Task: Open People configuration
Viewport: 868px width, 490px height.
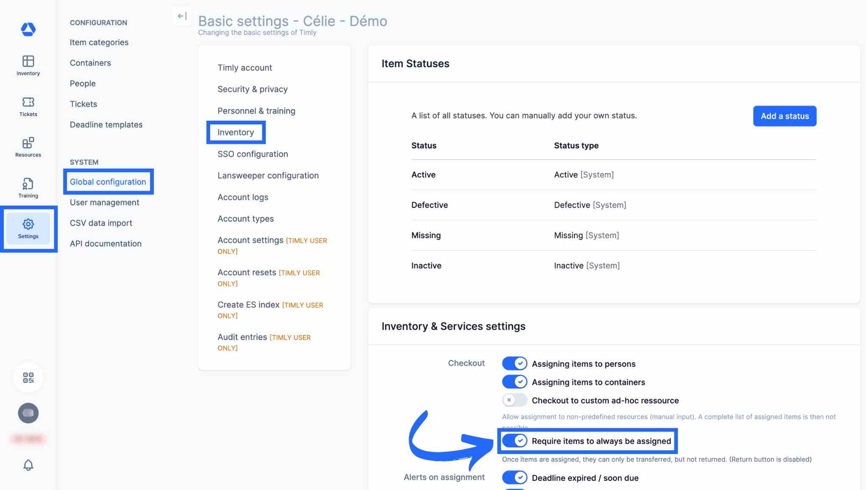Action: coord(83,83)
